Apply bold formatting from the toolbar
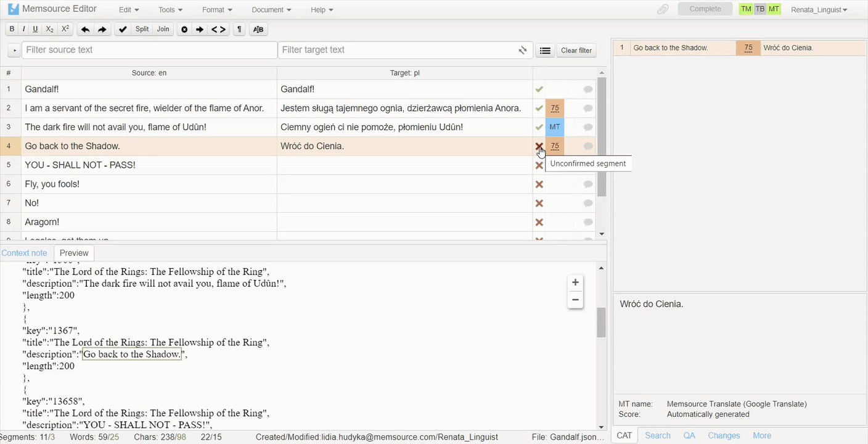 click(12, 30)
